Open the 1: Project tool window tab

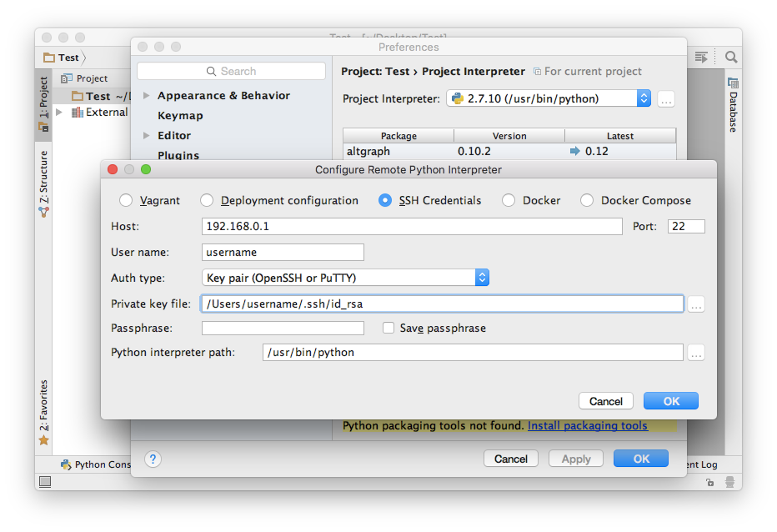coord(43,103)
